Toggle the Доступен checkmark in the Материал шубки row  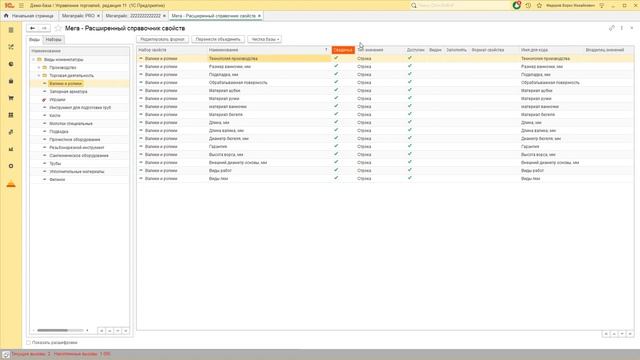[409, 90]
